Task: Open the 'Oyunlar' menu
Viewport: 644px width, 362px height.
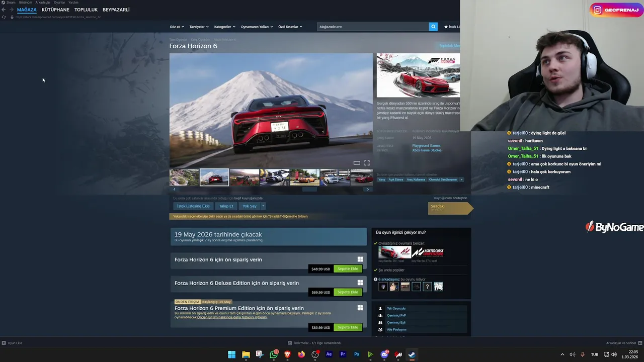Action: tap(59, 3)
